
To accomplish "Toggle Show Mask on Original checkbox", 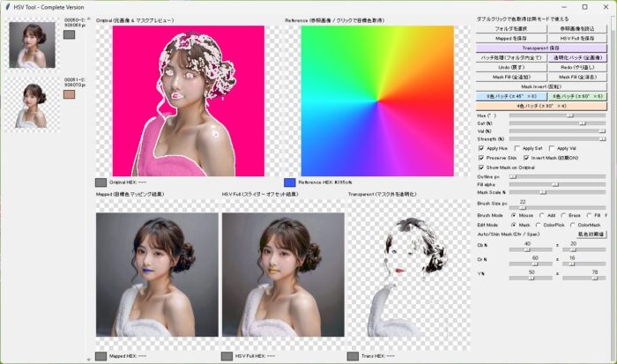I will point(481,167).
